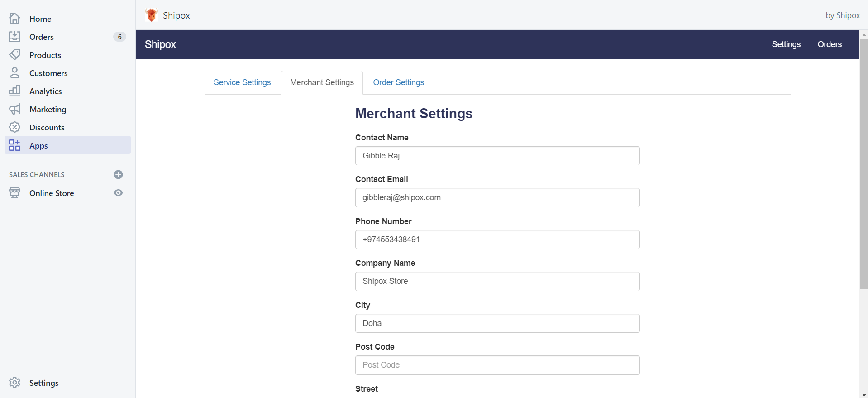This screenshot has height=398, width=868.
Task: Open Marketing section
Action: 48,109
